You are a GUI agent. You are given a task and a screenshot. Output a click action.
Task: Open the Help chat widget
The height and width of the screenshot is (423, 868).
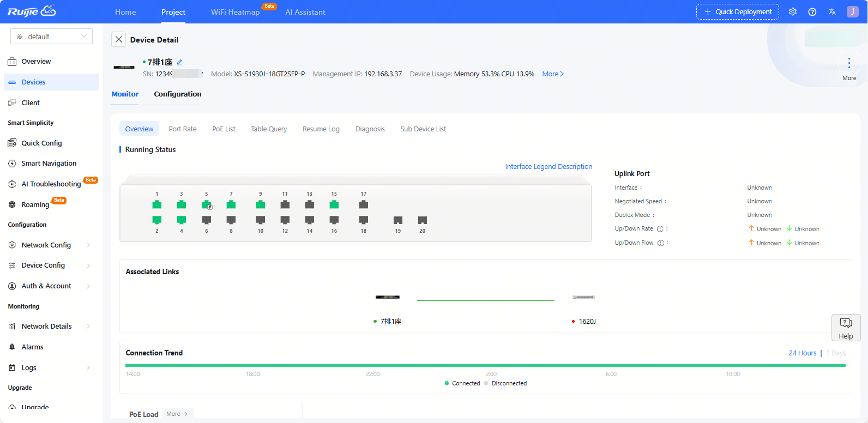pyautogui.click(x=846, y=328)
